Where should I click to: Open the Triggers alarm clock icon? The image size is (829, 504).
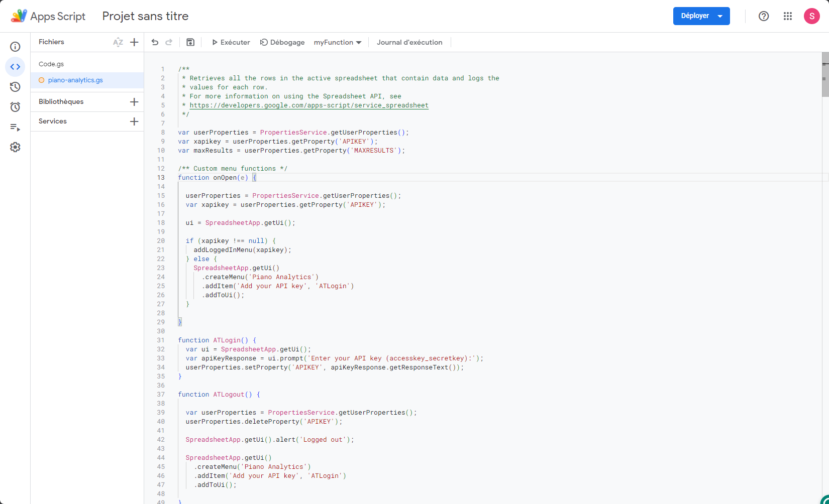(x=15, y=107)
